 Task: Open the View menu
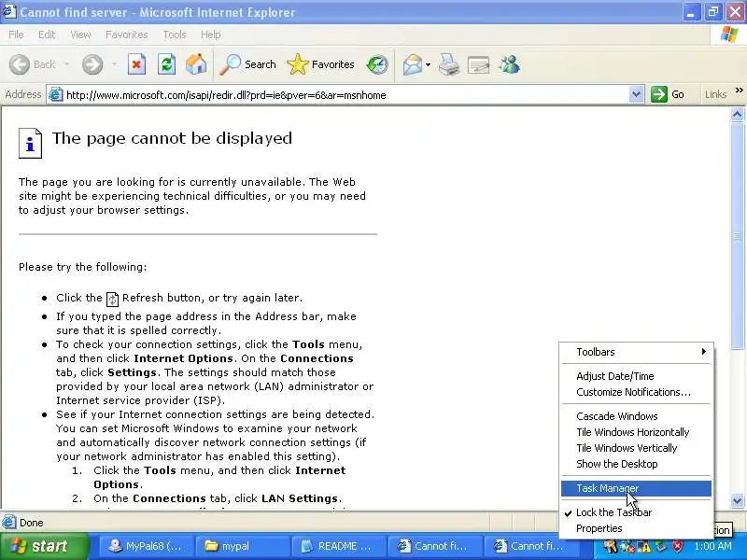point(80,35)
